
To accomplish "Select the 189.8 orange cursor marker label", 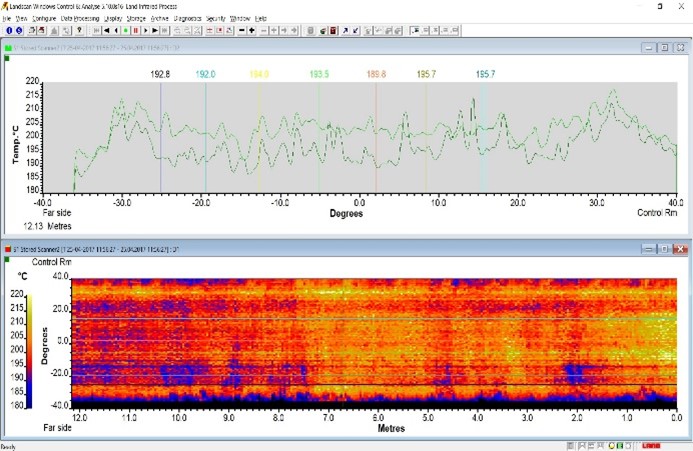I will click(376, 74).
